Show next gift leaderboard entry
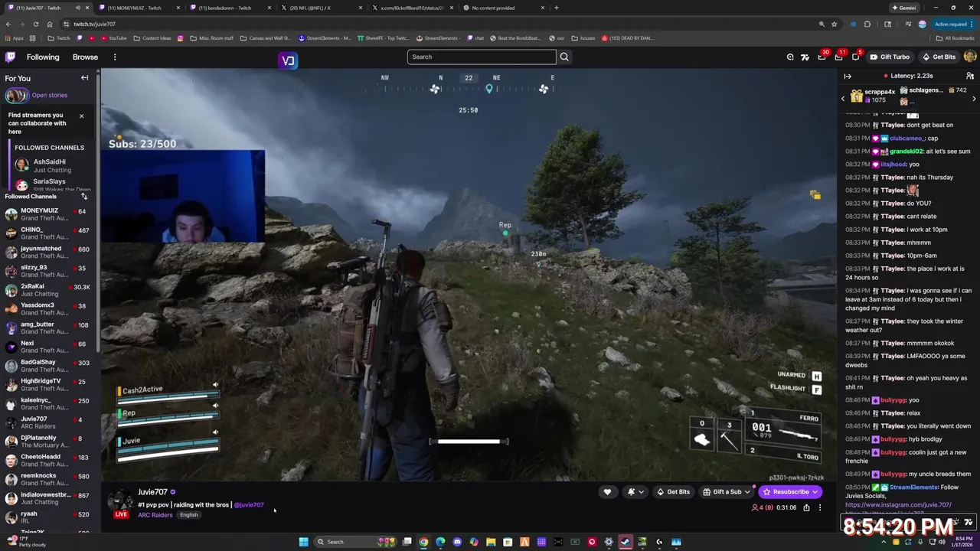Screen dimensions: 980x551 tap(974, 98)
